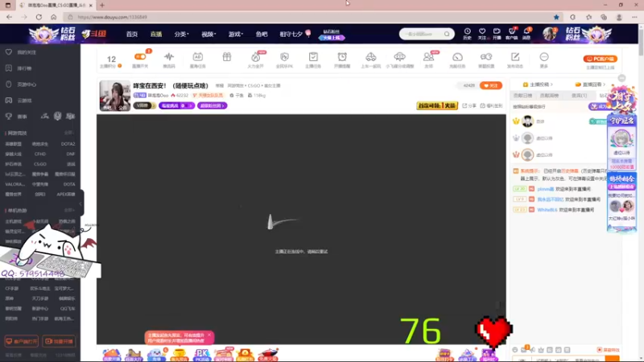Open the 直播回看 expander link

(x=591, y=84)
